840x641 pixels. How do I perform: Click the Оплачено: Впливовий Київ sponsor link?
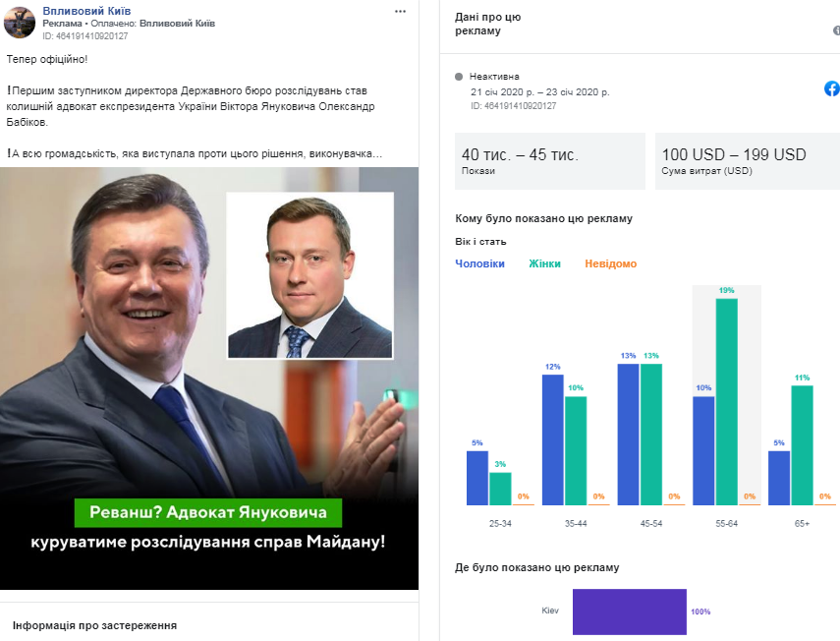pyautogui.click(x=177, y=22)
